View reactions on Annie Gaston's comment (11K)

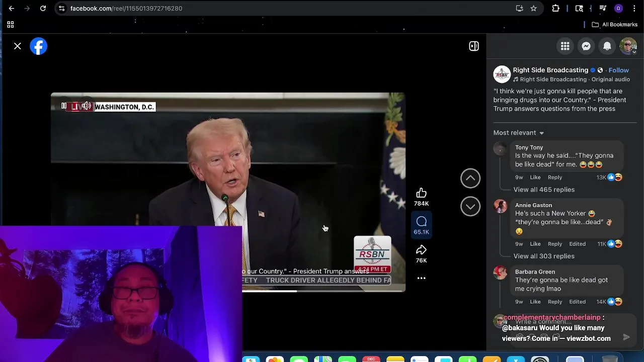pos(610,244)
